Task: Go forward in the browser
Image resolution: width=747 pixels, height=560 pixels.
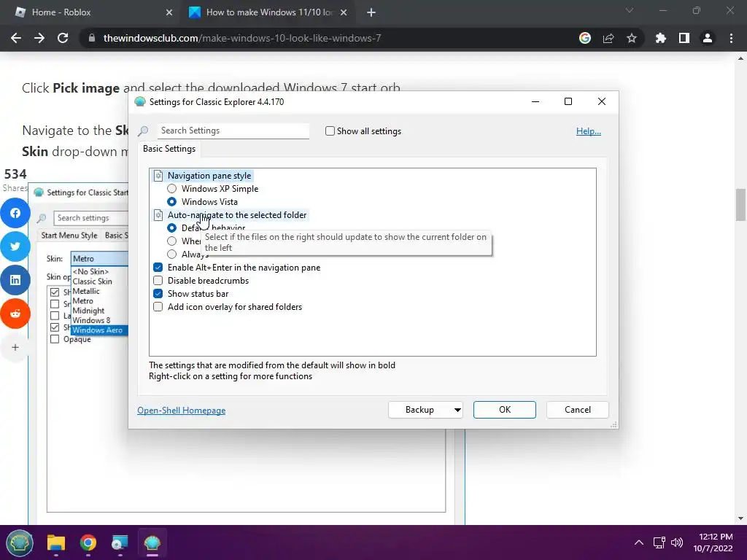Action: coord(39,38)
